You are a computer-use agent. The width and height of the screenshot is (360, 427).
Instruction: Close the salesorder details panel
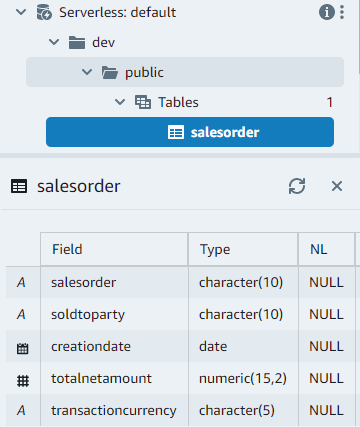click(337, 186)
